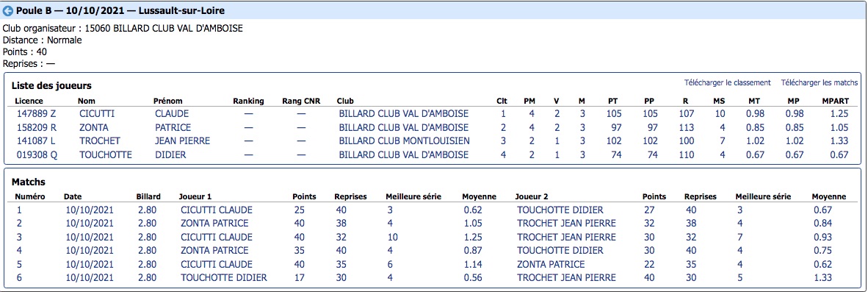Select licence 019308 Q

tap(37, 155)
